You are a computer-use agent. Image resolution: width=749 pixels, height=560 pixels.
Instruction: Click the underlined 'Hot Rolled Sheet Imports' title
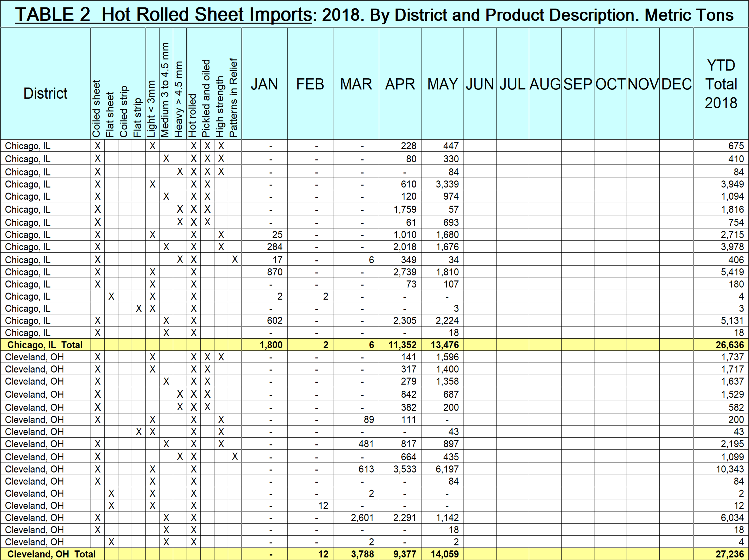[x=206, y=15]
